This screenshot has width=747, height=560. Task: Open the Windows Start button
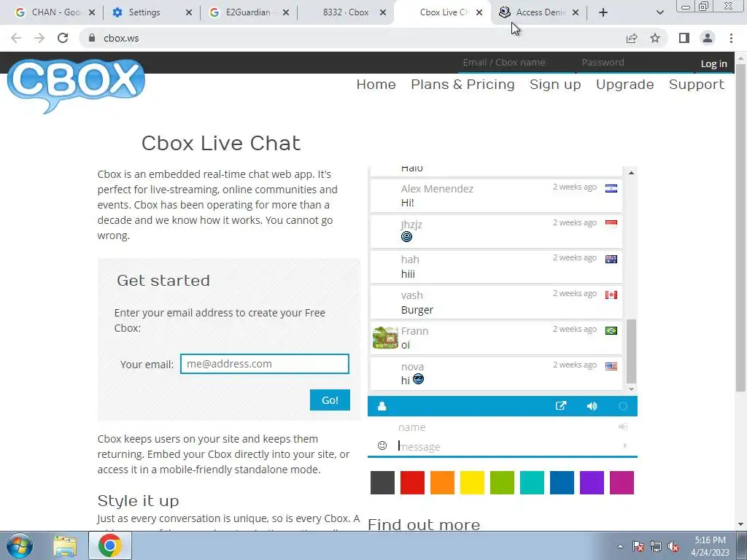coord(19,545)
